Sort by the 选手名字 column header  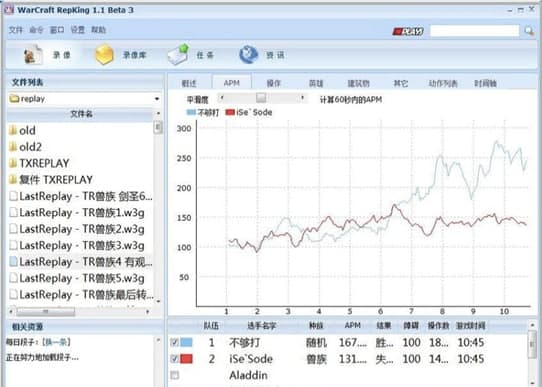tap(262, 325)
